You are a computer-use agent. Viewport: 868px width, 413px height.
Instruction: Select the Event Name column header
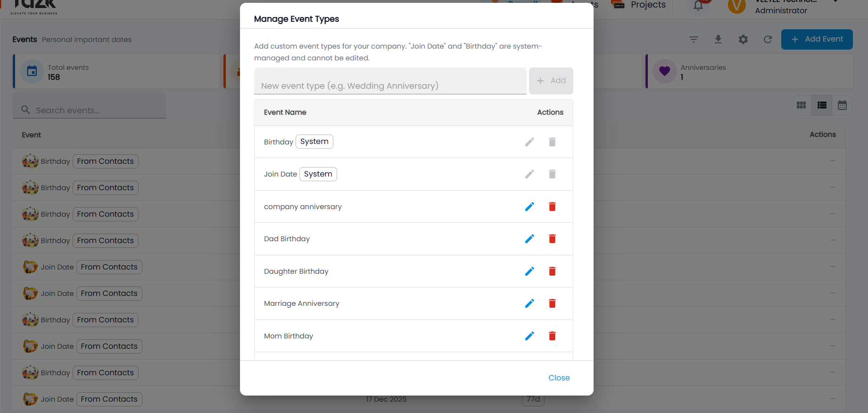tap(285, 112)
